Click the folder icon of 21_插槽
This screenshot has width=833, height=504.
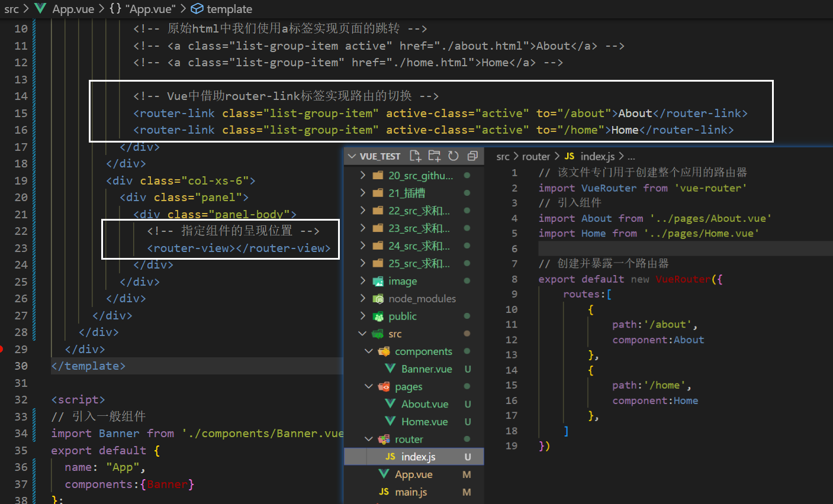click(x=378, y=193)
